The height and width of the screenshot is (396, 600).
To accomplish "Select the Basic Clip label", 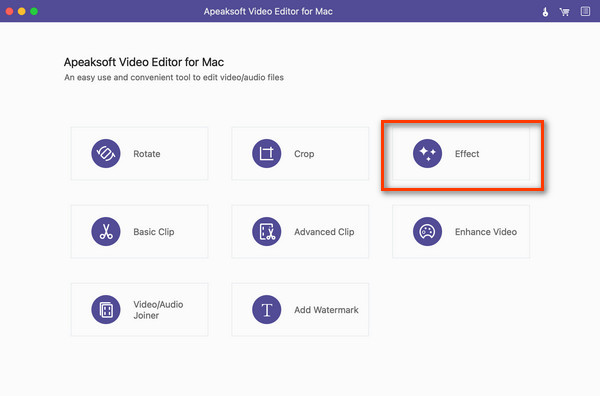I will pyautogui.click(x=154, y=232).
